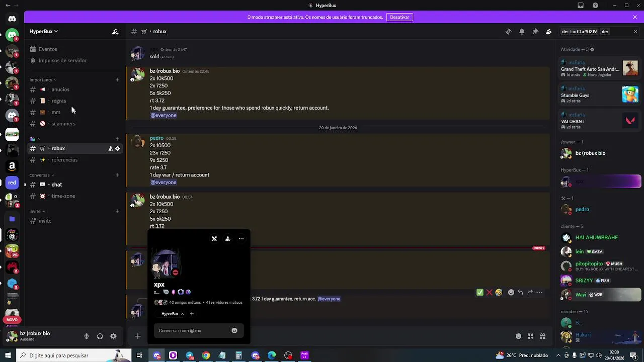Dismiss streamer mode banner

[635, 17]
